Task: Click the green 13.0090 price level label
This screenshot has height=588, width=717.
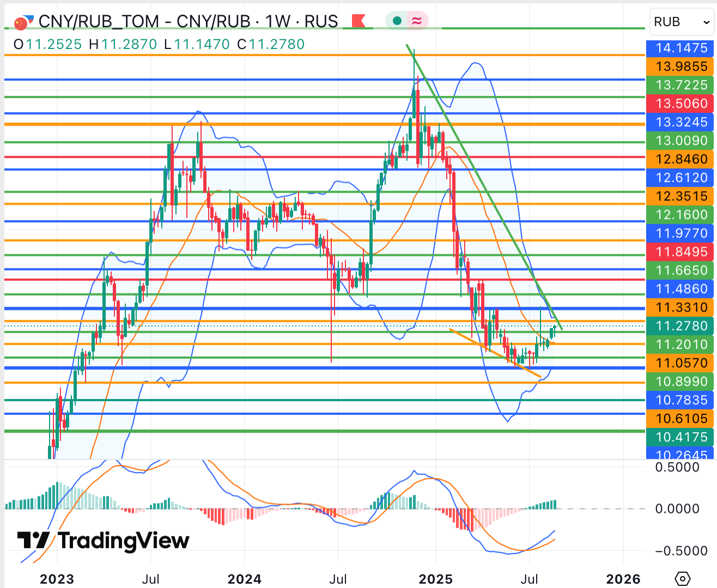Action: tap(680, 140)
